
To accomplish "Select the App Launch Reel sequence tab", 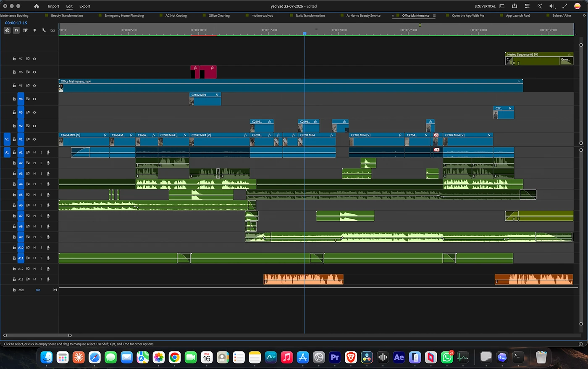I will (518, 16).
